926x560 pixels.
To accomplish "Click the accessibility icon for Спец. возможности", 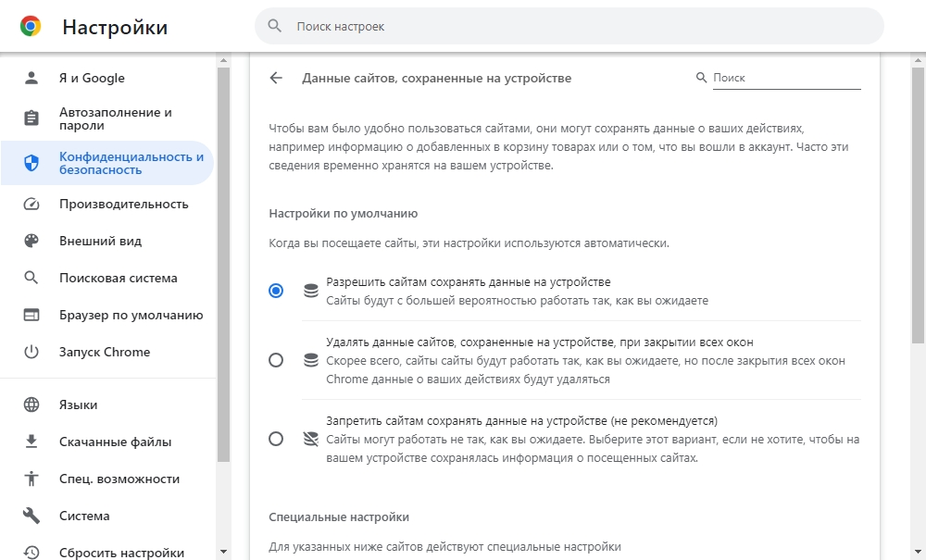I will 31,479.
